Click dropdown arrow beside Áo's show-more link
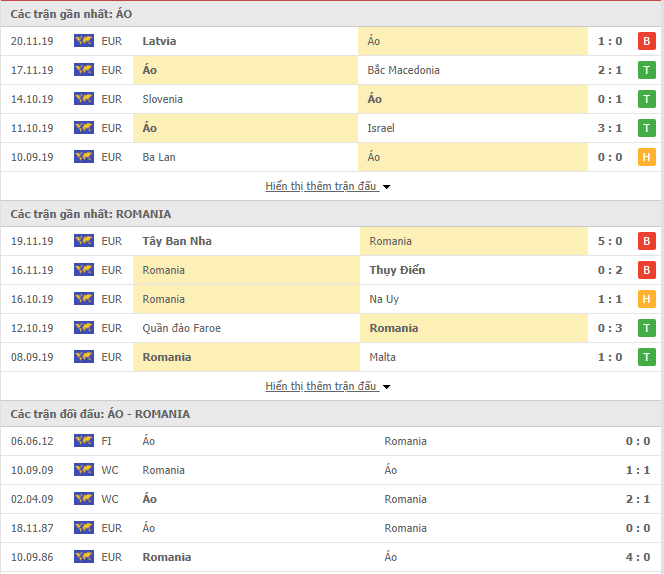664x574 pixels. point(386,187)
